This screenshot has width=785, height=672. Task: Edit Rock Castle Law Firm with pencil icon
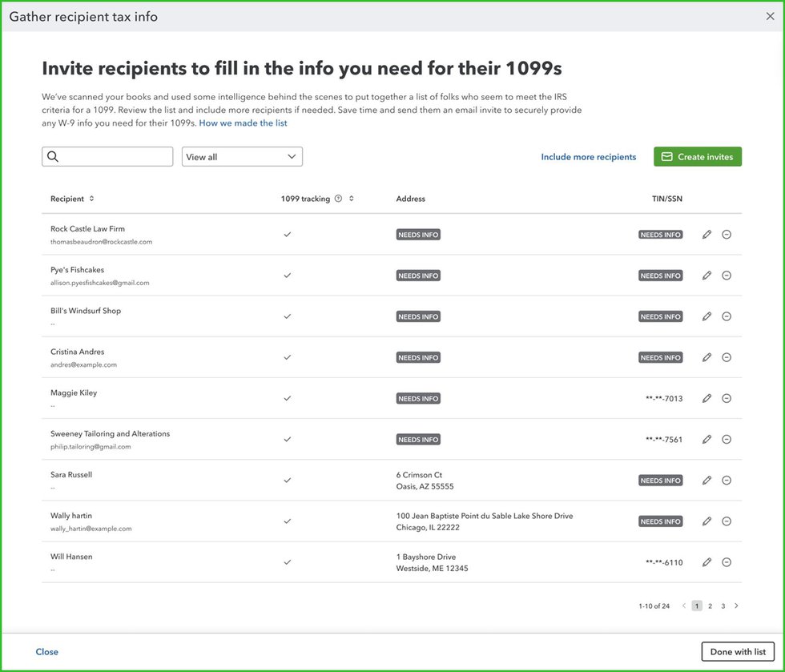click(706, 235)
